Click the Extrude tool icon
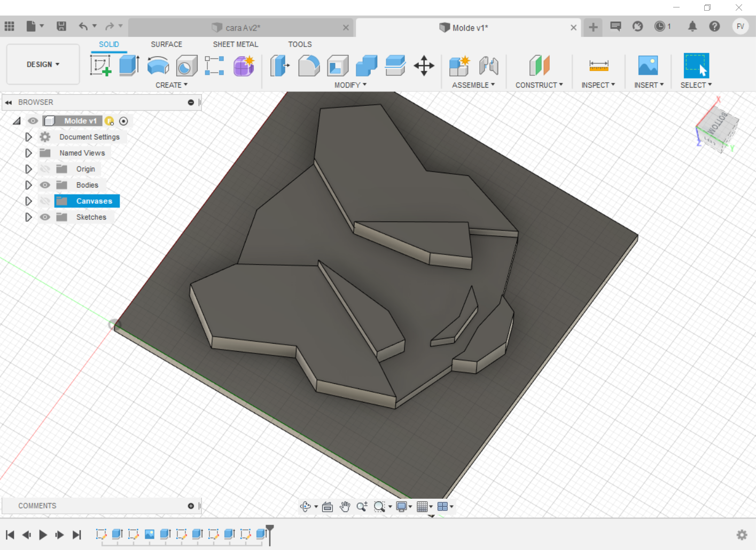 click(x=129, y=66)
